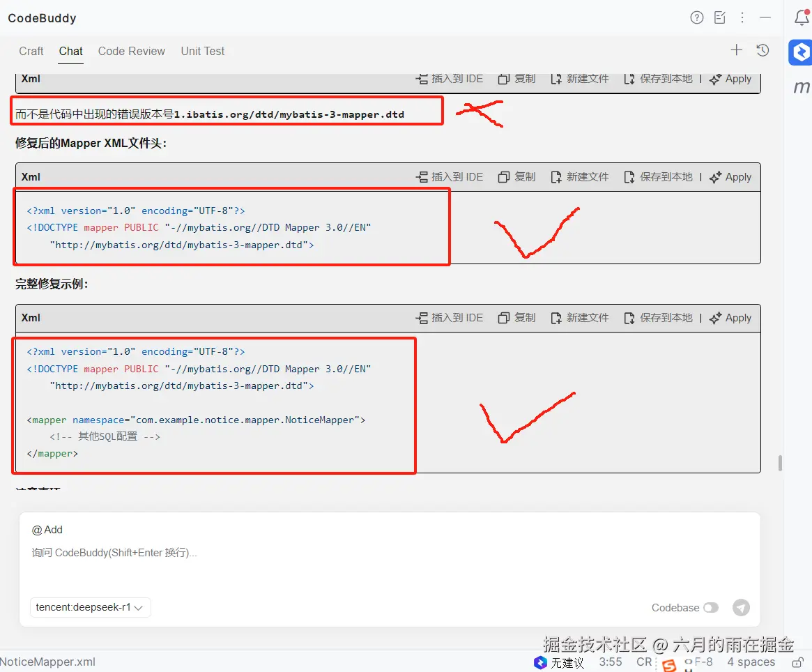The height and width of the screenshot is (672, 812).
Task: Click the 修复后的Mapper XML文件头 heading
Action: 91,143
